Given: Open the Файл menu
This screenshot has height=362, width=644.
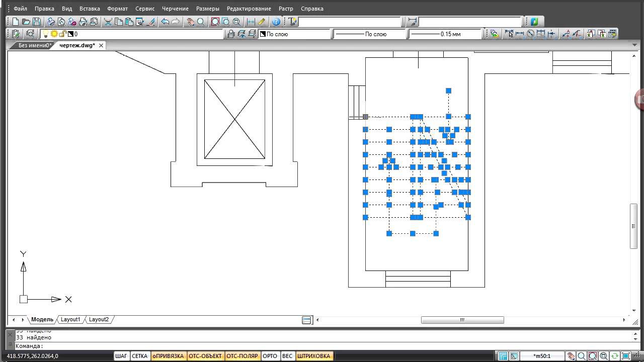Looking at the screenshot, I should (x=21, y=9).
